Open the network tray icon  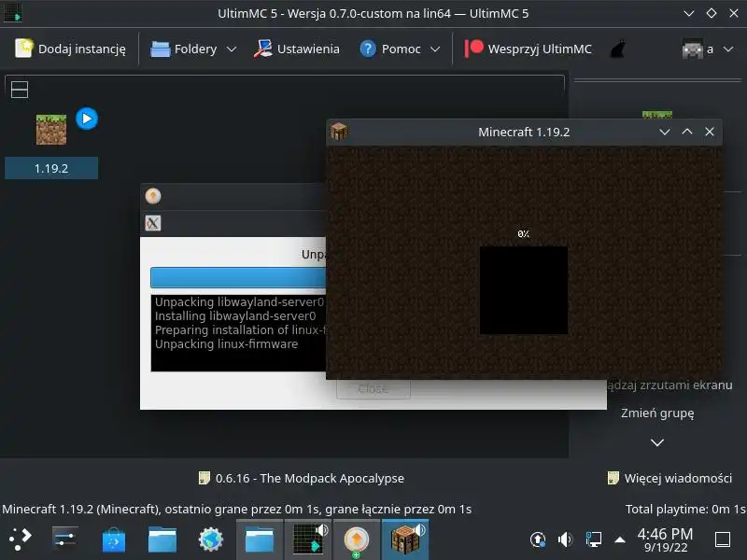click(593, 539)
